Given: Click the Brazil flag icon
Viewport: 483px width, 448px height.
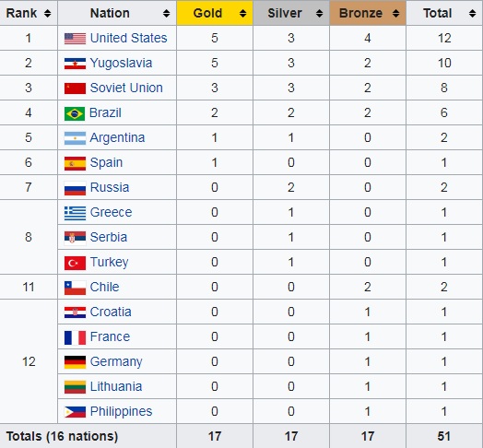Looking at the screenshot, I should click(x=75, y=113).
